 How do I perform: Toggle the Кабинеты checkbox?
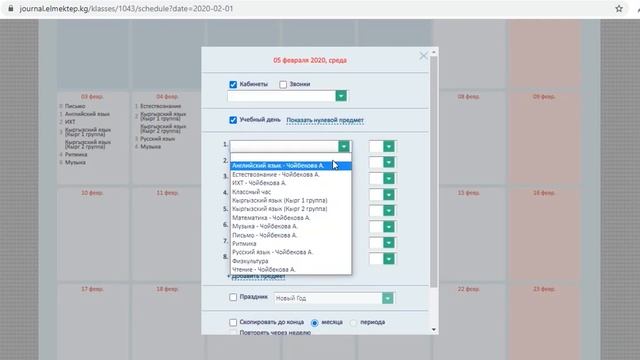tap(233, 84)
